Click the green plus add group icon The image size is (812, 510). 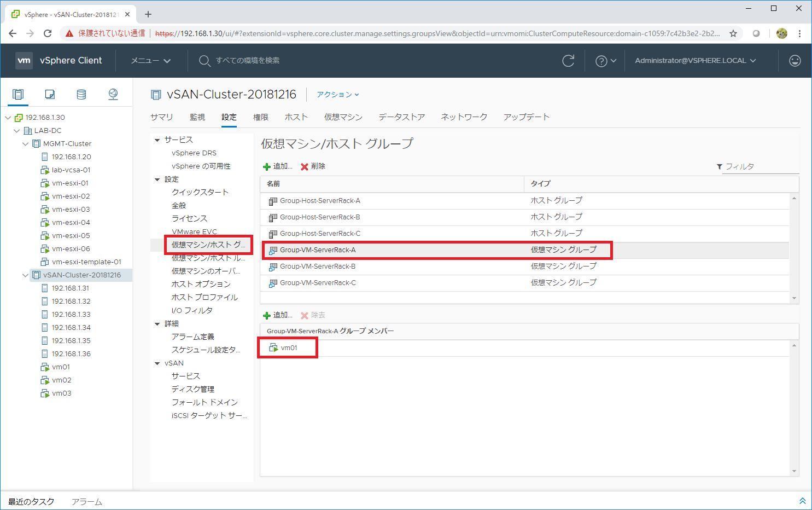point(267,166)
